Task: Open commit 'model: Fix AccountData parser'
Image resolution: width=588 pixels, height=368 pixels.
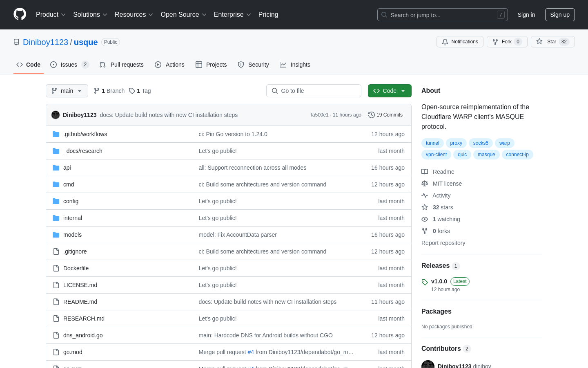Action: click(238, 235)
